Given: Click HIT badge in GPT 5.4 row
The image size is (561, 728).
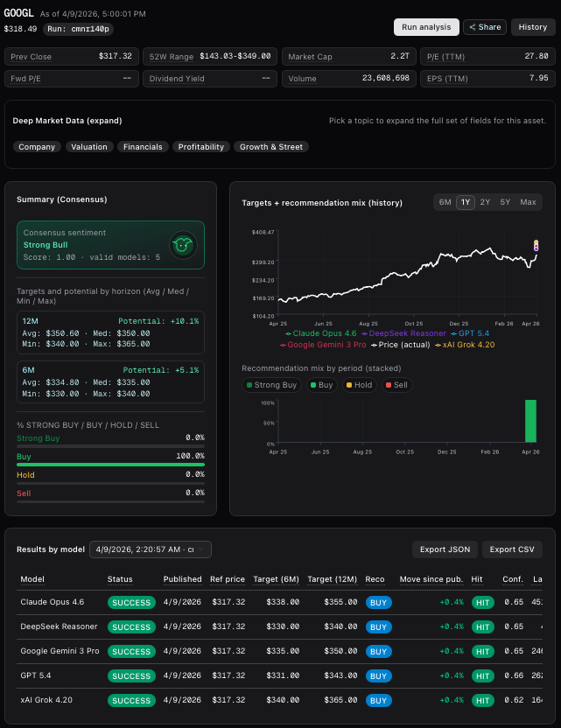Looking at the screenshot, I should click(x=482, y=676).
